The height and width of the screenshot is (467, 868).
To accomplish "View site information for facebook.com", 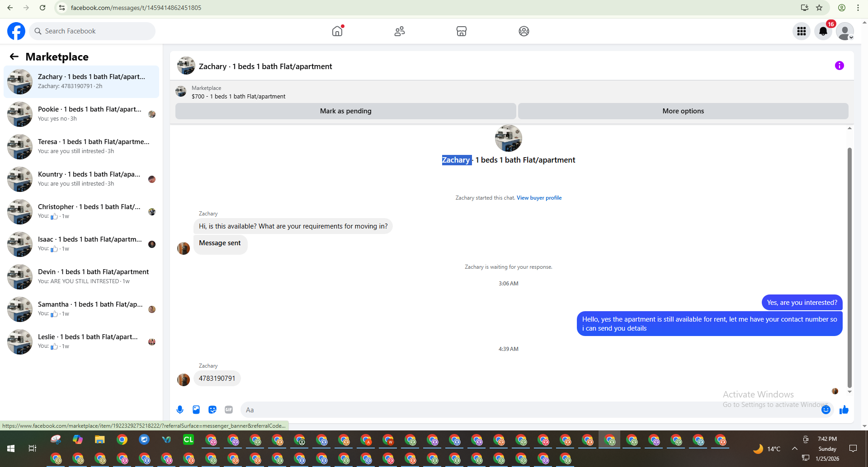I will 62,8.
